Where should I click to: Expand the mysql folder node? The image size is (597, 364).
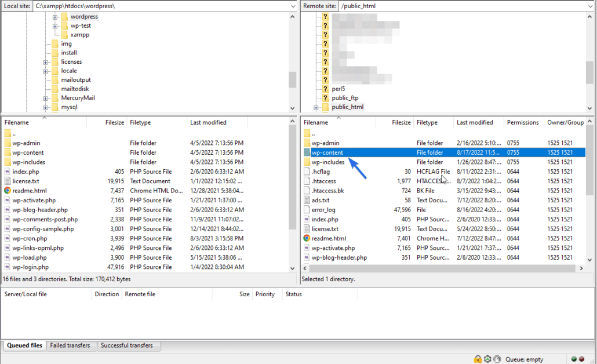[45, 107]
